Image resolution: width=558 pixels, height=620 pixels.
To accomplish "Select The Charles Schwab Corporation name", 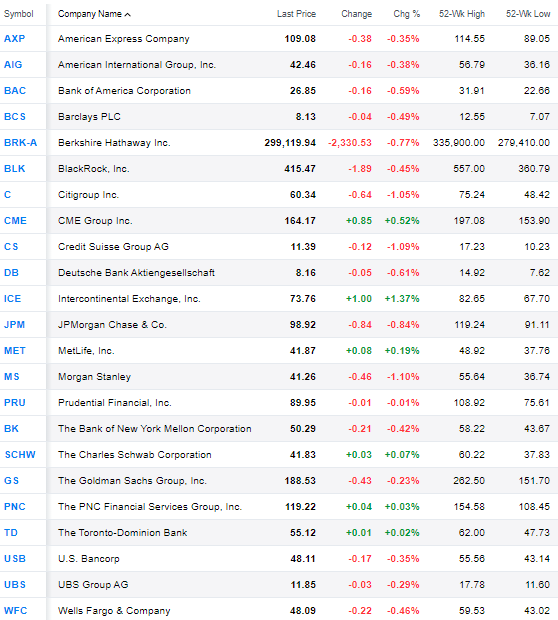I will pyautogui.click(x=135, y=455).
